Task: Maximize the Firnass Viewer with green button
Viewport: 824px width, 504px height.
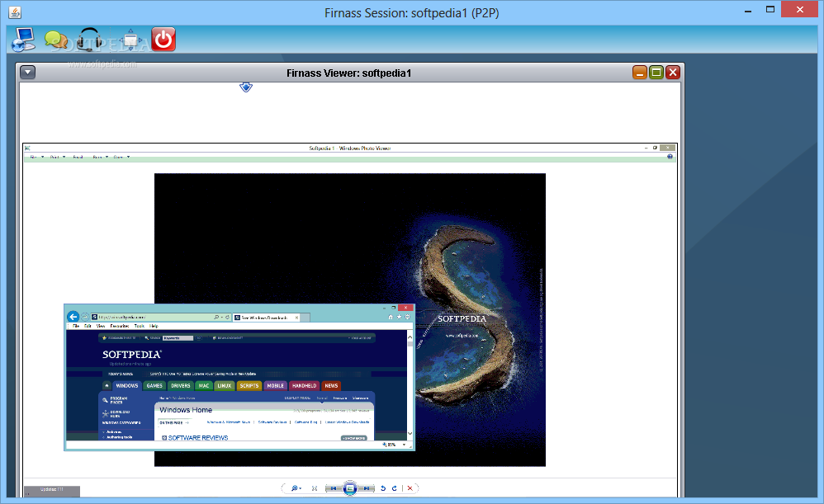Action: (x=656, y=73)
